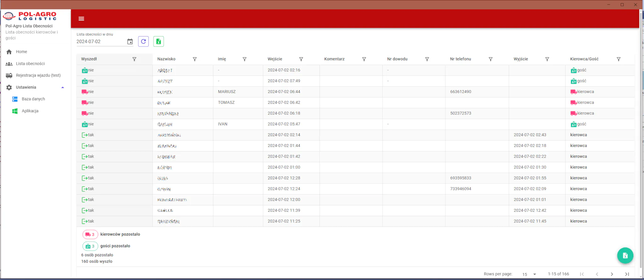The image size is (644, 280).
Task: Open the hamburger menu in red header
Action: (81, 19)
